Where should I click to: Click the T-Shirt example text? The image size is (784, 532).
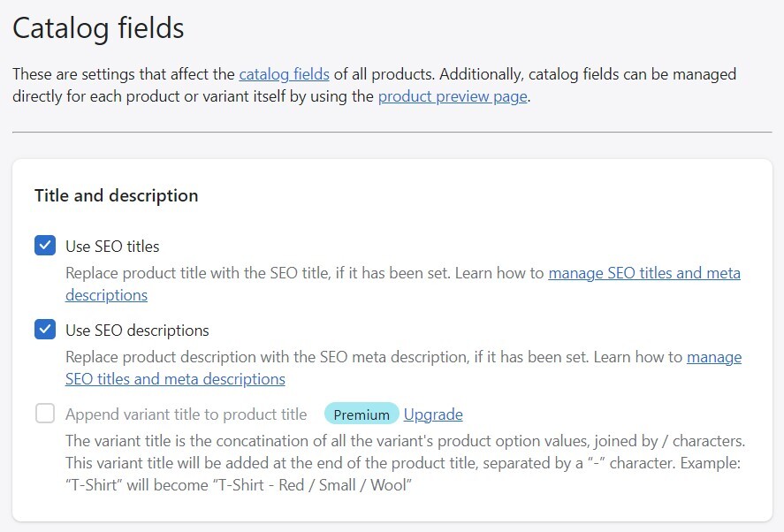239,485
